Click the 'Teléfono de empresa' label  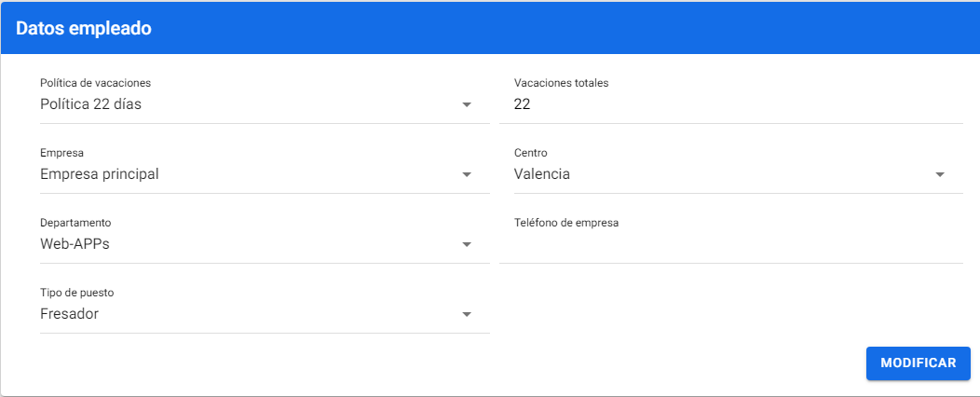(566, 223)
